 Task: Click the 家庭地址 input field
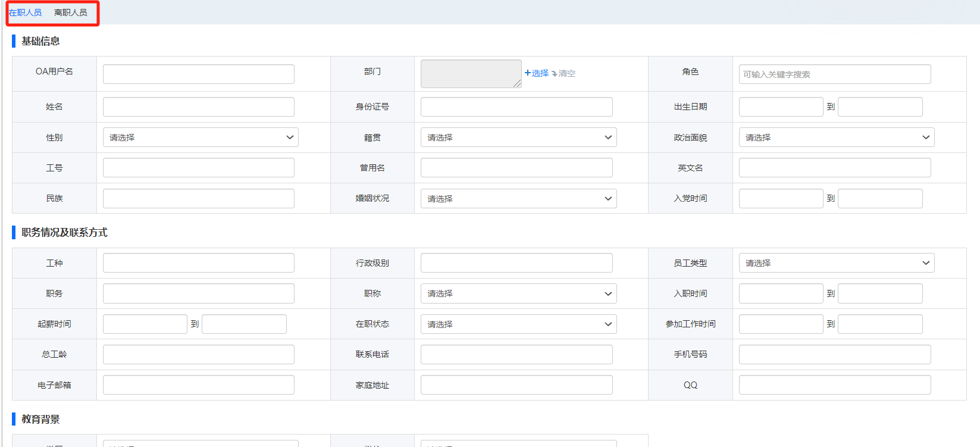pos(516,385)
